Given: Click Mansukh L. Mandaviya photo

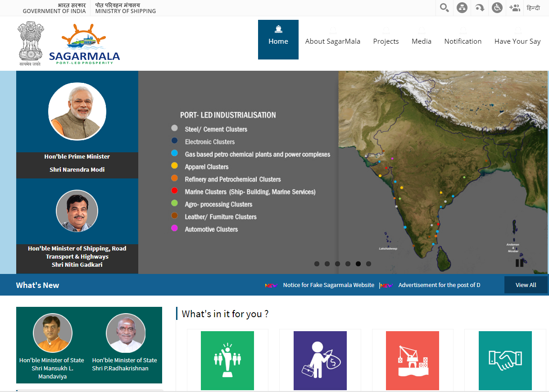Looking at the screenshot, I should tap(53, 333).
